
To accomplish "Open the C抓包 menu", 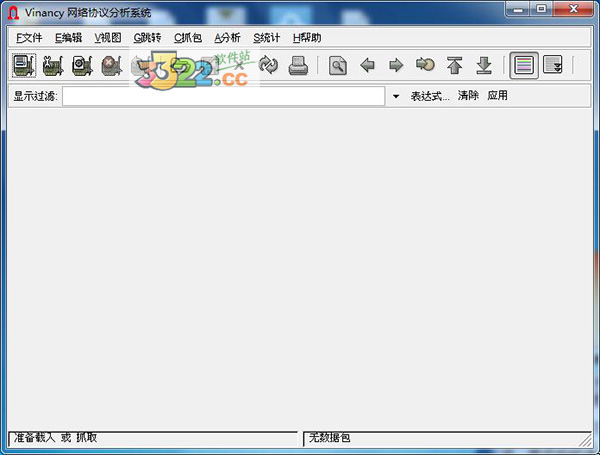I will (188, 38).
